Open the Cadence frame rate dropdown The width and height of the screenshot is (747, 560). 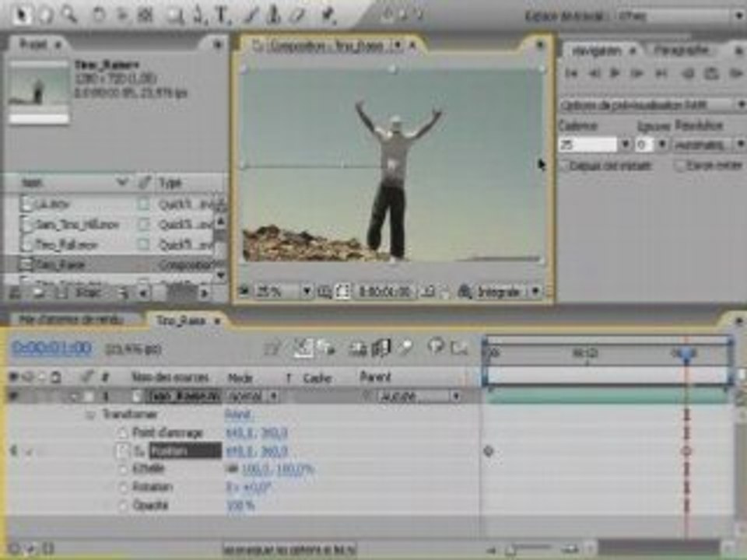click(625, 145)
